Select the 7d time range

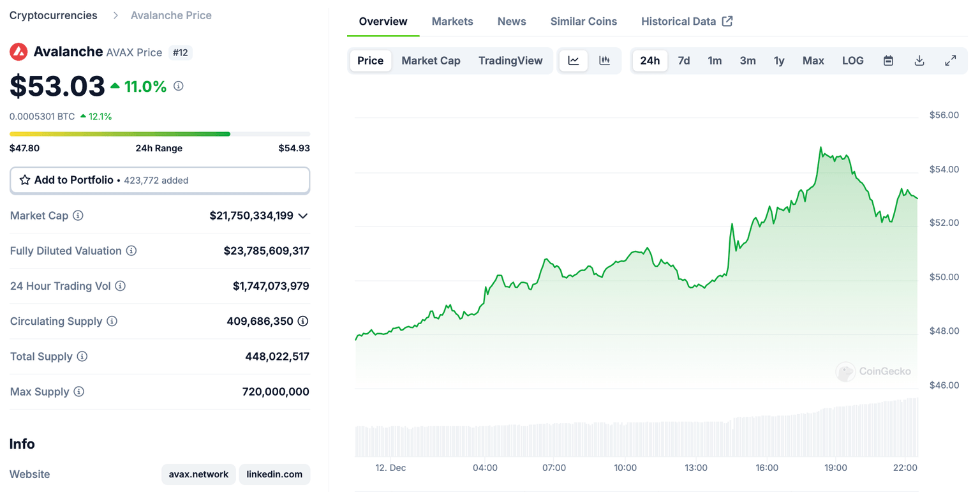click(683, 61)
